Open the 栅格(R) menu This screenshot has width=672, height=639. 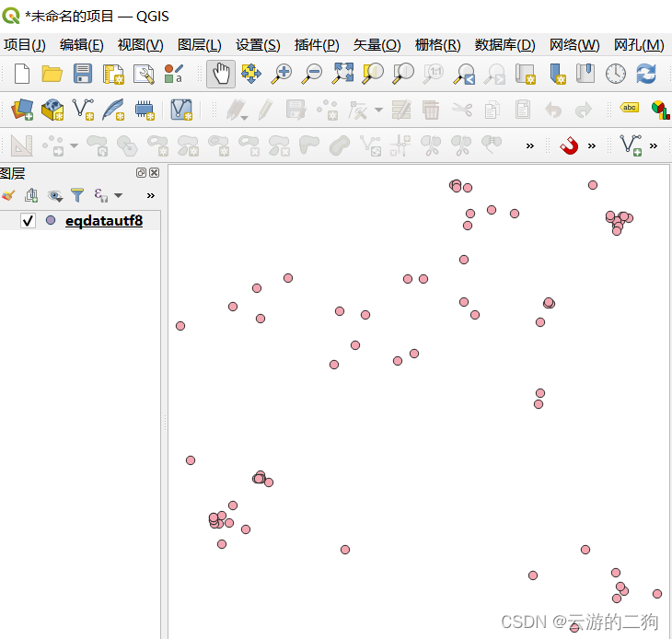[438, 45]
